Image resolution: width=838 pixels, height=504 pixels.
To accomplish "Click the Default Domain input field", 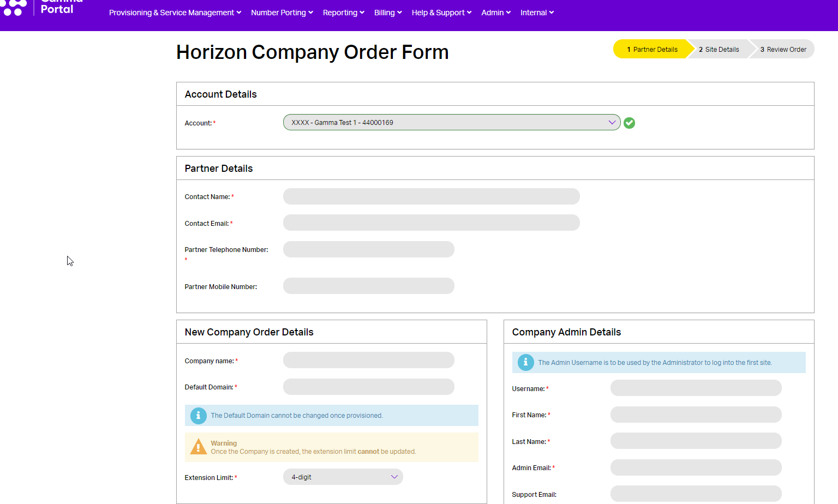I will [369, 387].
